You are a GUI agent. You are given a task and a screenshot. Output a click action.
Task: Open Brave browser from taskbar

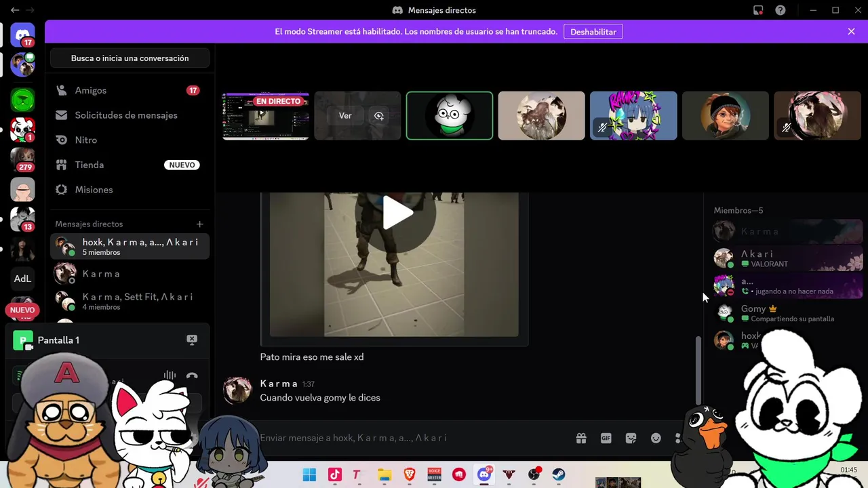410,474
